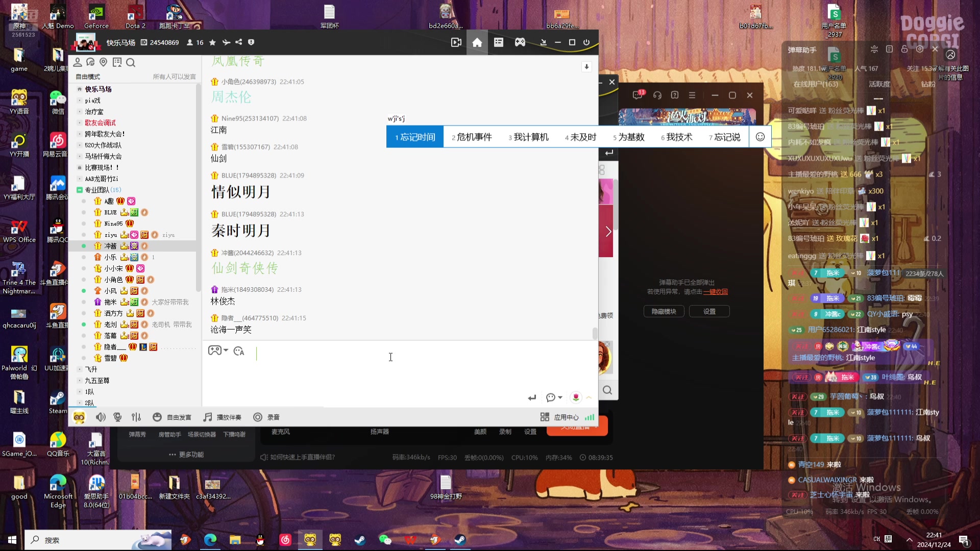Viewport: 980px width, 551px height.
Task: Choose IME candidate 我计算机
Action: (528, 137)
